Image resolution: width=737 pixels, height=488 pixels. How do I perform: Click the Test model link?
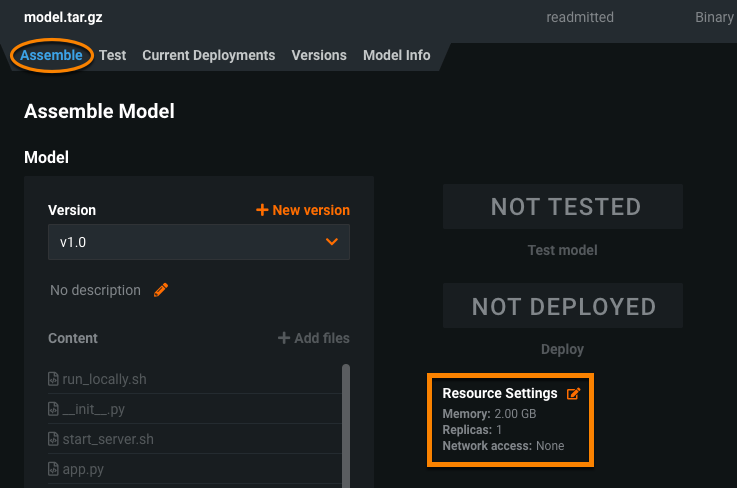click(x=562, y=250)
